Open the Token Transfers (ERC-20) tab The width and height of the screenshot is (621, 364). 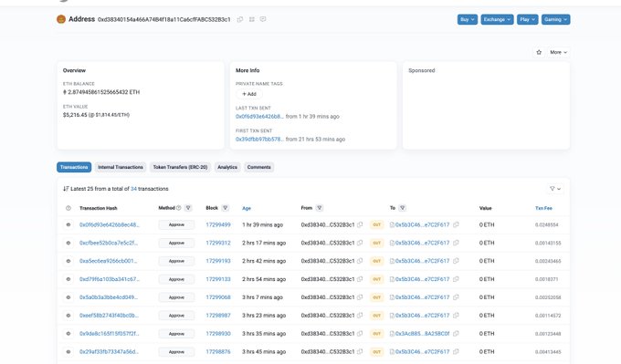180,167
